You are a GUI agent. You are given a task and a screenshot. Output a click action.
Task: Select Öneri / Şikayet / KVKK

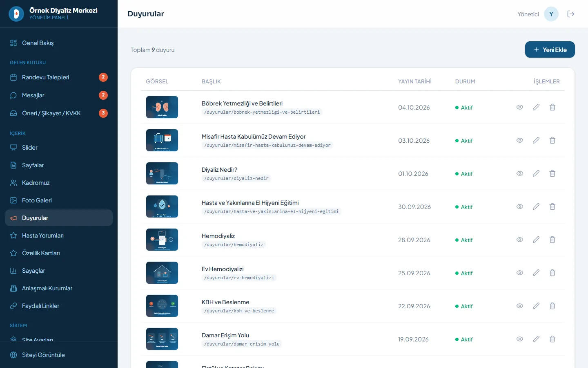(x=59, y=113)
